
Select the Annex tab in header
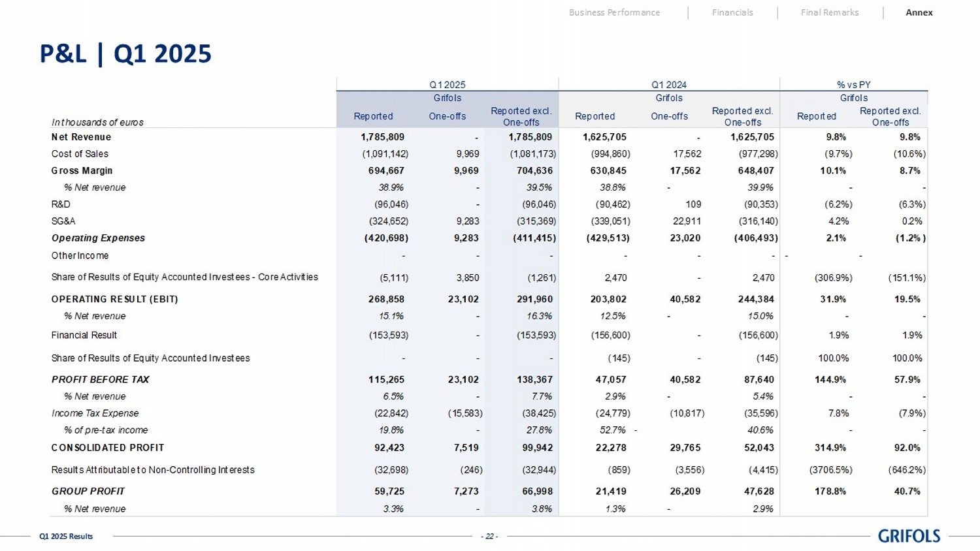pos(919,12)
